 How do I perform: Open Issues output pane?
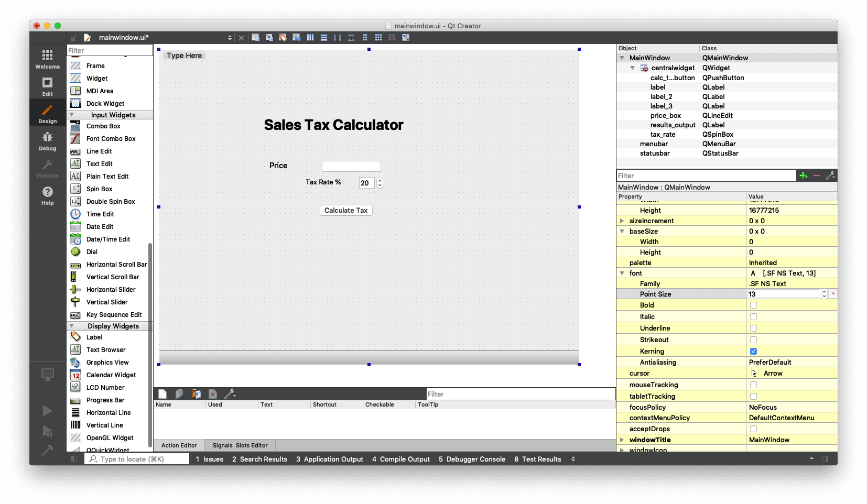click(x=209, y=459)
